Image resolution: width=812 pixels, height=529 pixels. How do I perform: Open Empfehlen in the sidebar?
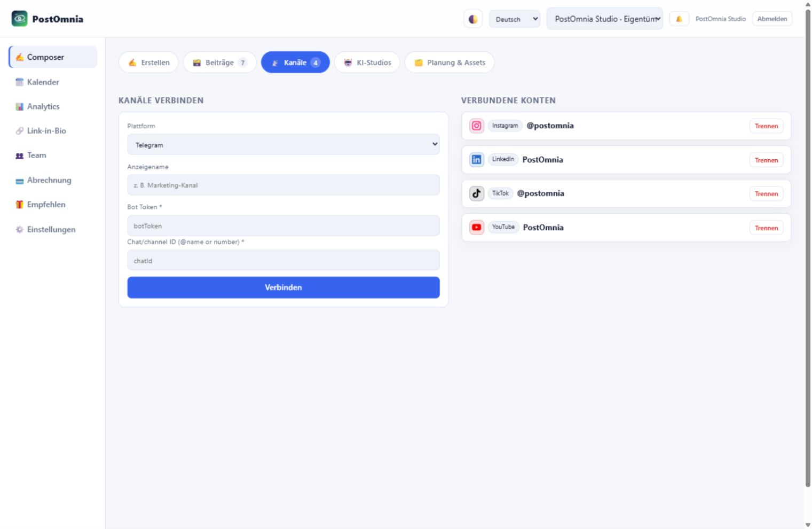(53, 205)
